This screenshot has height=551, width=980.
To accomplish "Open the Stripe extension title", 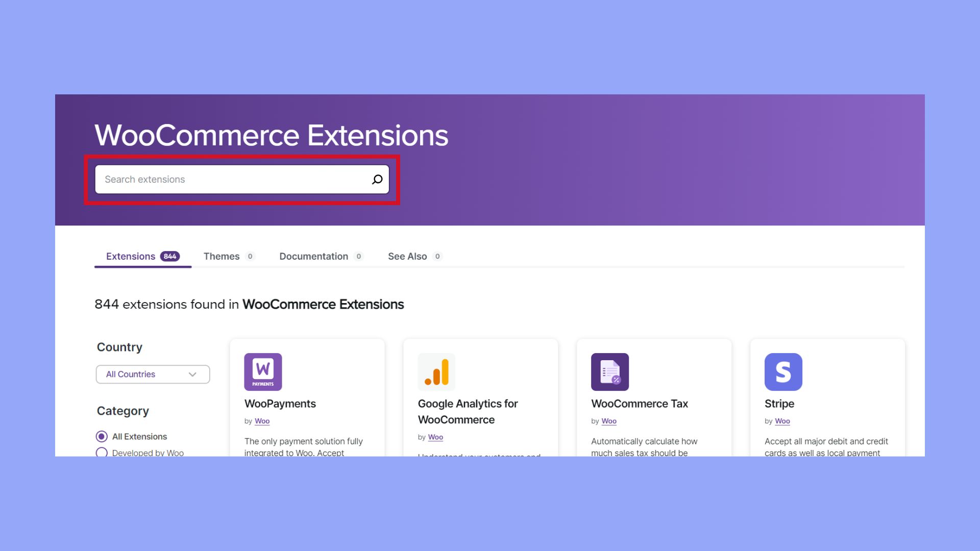I will pos(779,404).
